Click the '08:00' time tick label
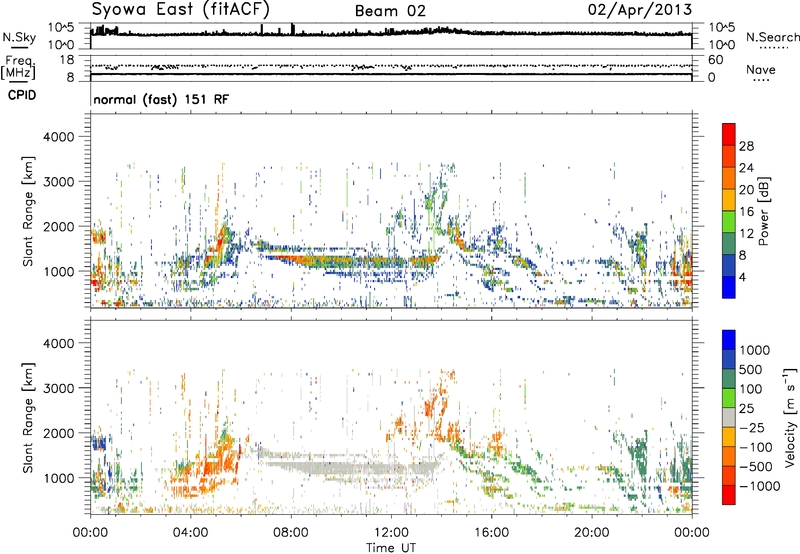800x554 pixels. [x=291, y=533]
